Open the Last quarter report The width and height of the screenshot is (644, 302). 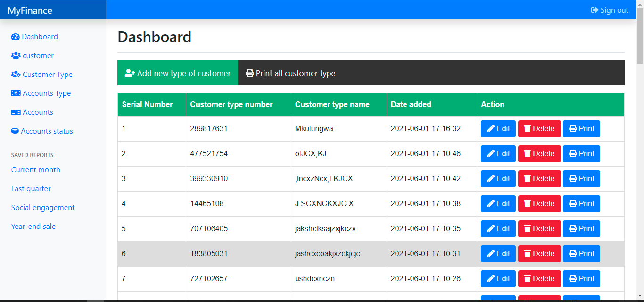point(31,188)
